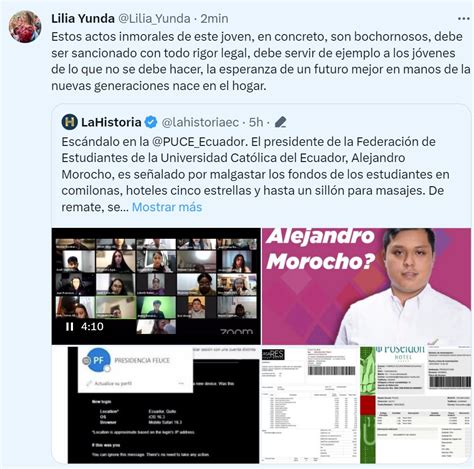Viewport: 474px width, 469px height.
Task: Open the Presidencia FEUCE login screenshot
Action: [156, 405]
